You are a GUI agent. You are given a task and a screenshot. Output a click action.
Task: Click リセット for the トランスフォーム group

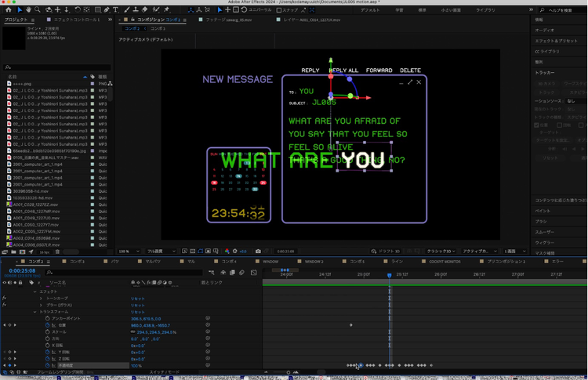click(137, 312)
